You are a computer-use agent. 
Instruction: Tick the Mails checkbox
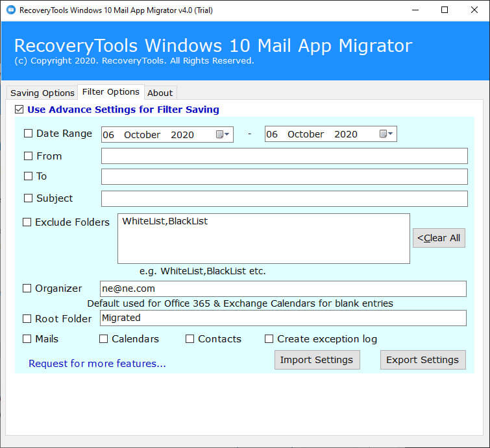point(27,338)
